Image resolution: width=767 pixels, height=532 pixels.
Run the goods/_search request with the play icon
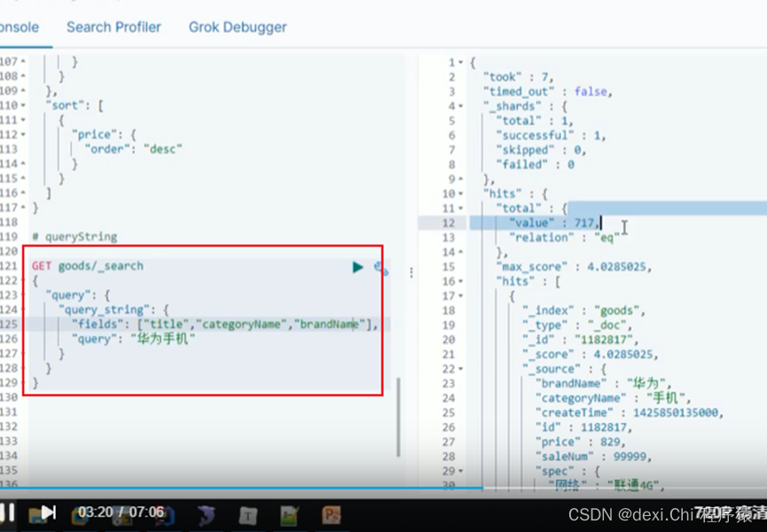357,267
